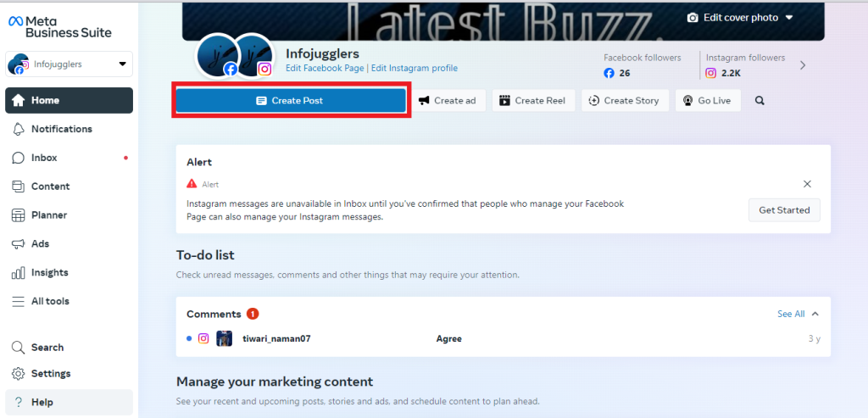Click the Notifications bell icon
Image resolution: width=868 pixels, height=418 pixels.
(19, 129)
